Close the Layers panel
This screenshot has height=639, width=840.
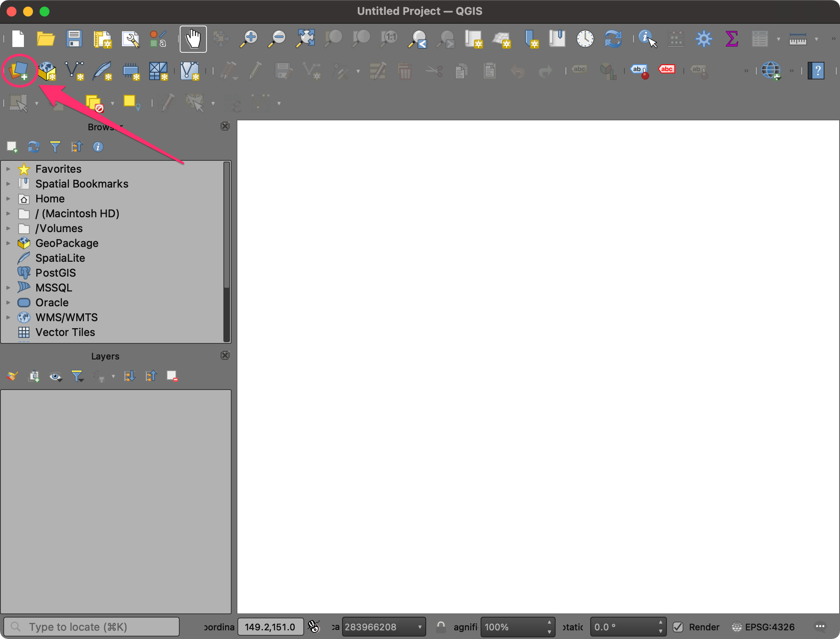(x=225, y=355)
